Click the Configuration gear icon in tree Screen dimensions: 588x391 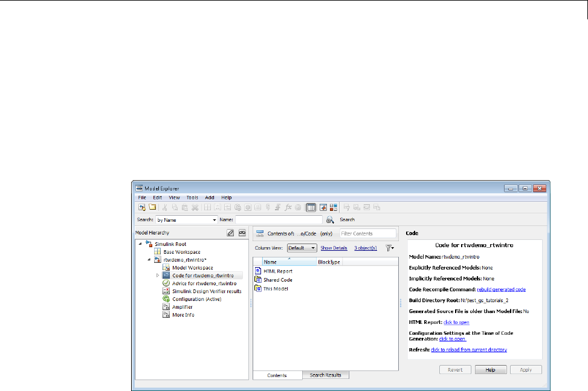(166, 299)
